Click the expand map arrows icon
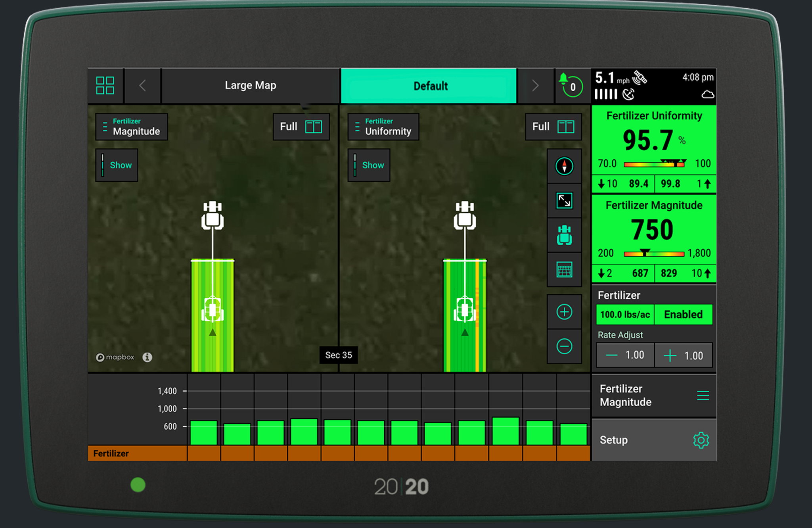 tap(564, 201)
